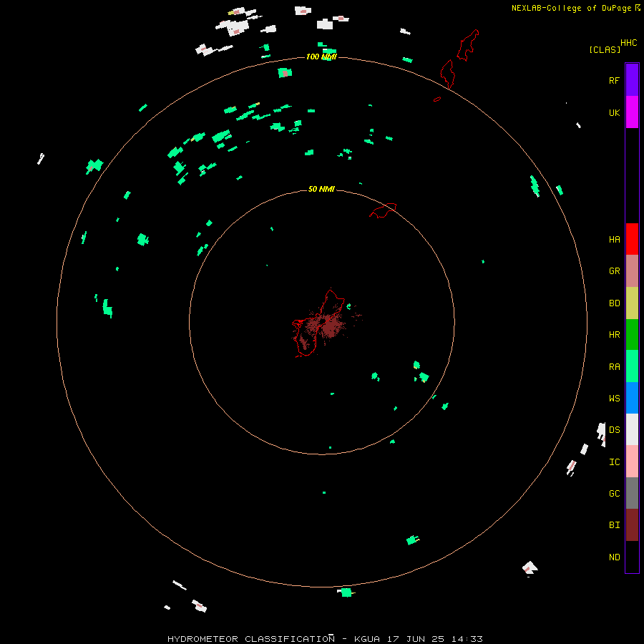Click the magenta UK legend swatch
This screenshot has width=644, height=644.
pyautogui.click(x=632, y=112)
